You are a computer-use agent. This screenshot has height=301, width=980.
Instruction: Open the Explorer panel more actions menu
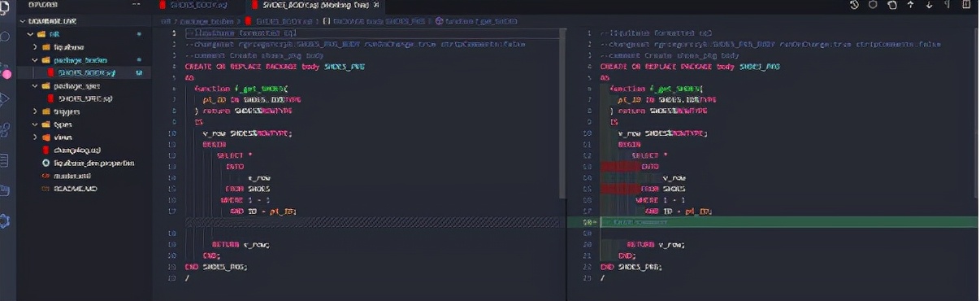point(137,5)
